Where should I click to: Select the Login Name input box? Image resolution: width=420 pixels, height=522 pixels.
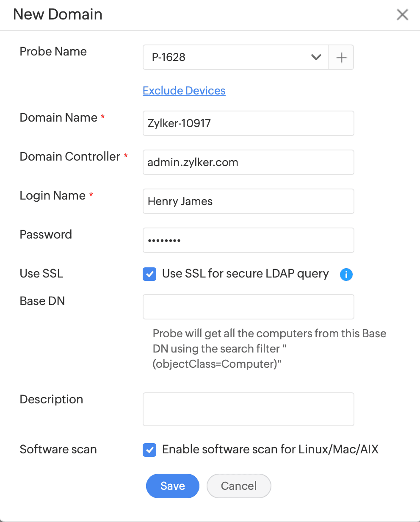(x=248, y=201)
